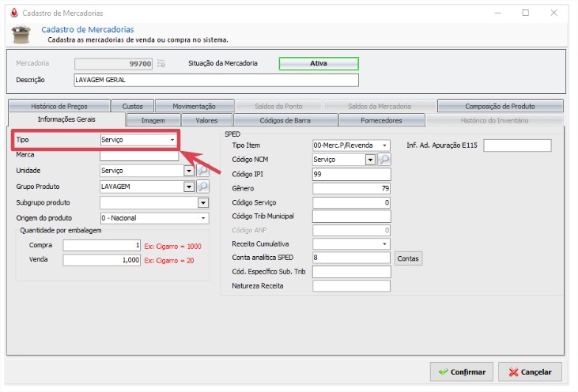Click the Venda quantity field

pos(101,260)
